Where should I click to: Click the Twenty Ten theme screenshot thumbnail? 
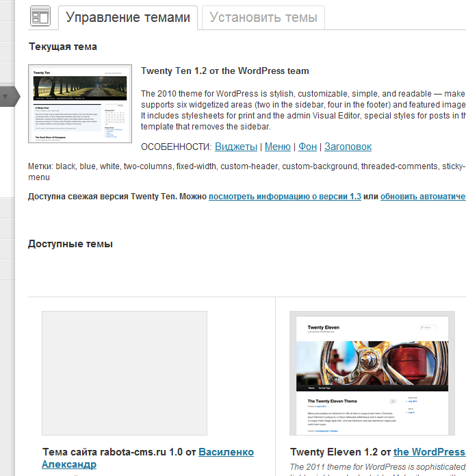80,103
